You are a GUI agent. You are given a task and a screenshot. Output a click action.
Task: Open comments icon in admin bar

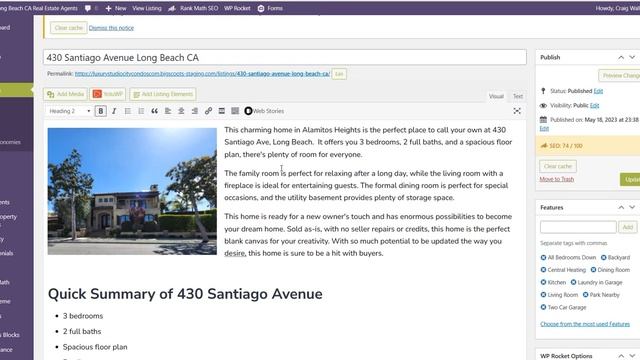tap(88, 8)
